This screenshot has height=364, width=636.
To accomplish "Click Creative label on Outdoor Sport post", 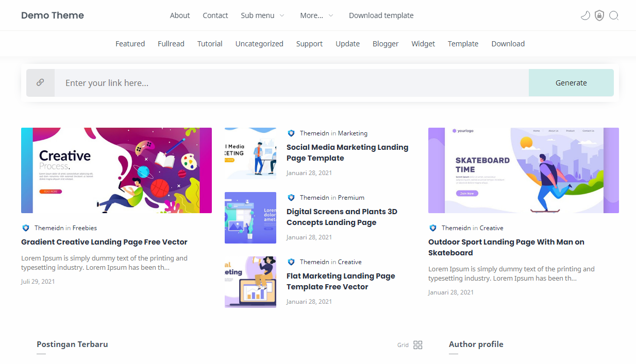I will [492, 228].
